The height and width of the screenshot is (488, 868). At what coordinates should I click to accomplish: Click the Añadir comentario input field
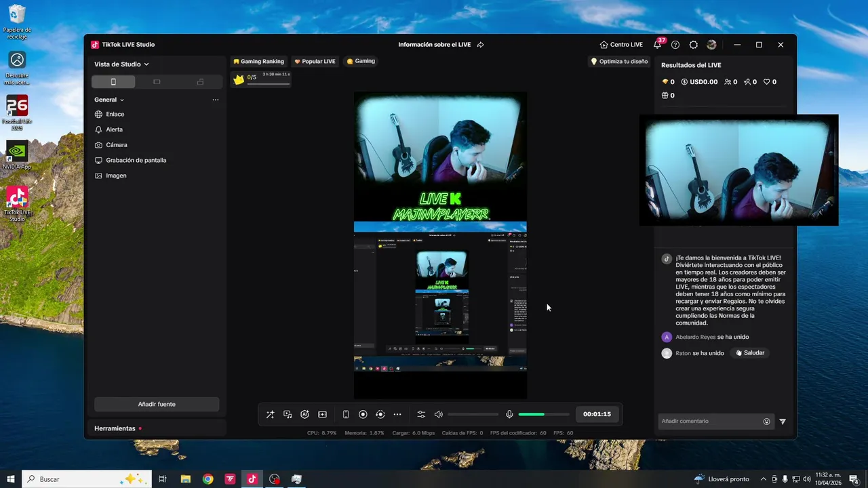pos(711,422)
